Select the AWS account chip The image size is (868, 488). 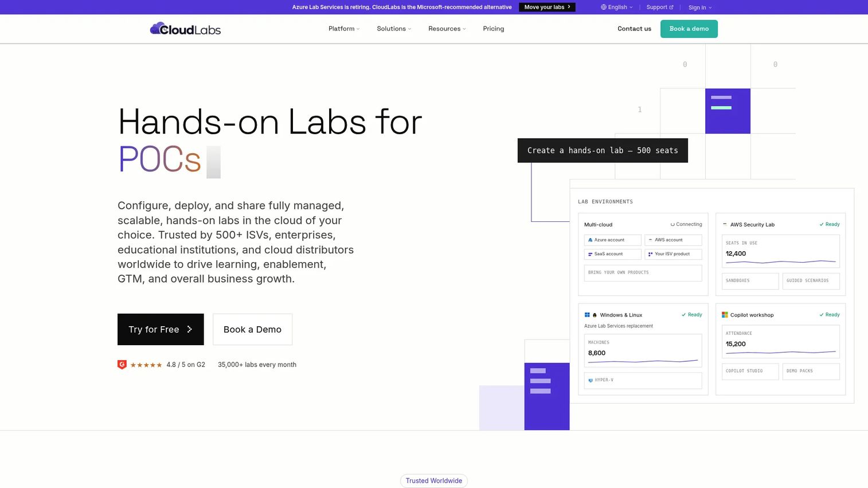pyautogui.click(x=673, y=240)
